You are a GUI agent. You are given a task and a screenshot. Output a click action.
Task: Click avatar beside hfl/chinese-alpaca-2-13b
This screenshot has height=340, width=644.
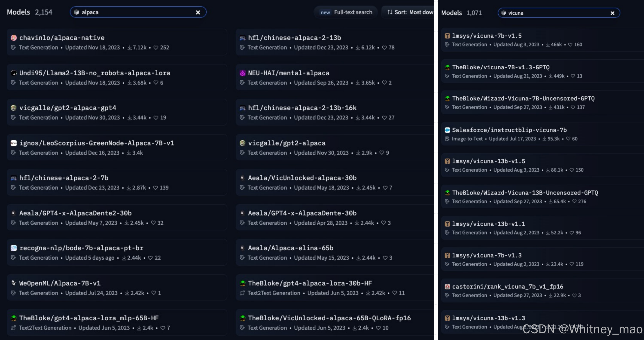click(x=242, y=38)
